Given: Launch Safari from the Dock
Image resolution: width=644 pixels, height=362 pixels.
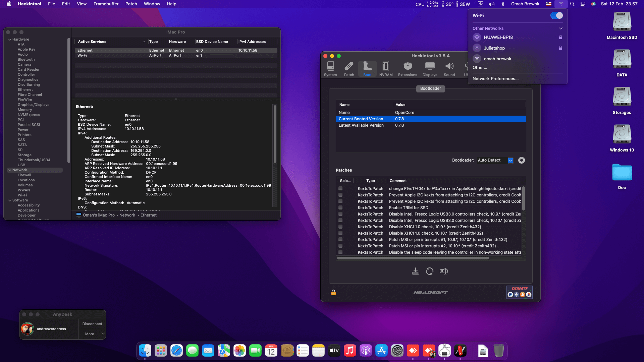Looking at the screenshot, I should click(x=176, y=351).
